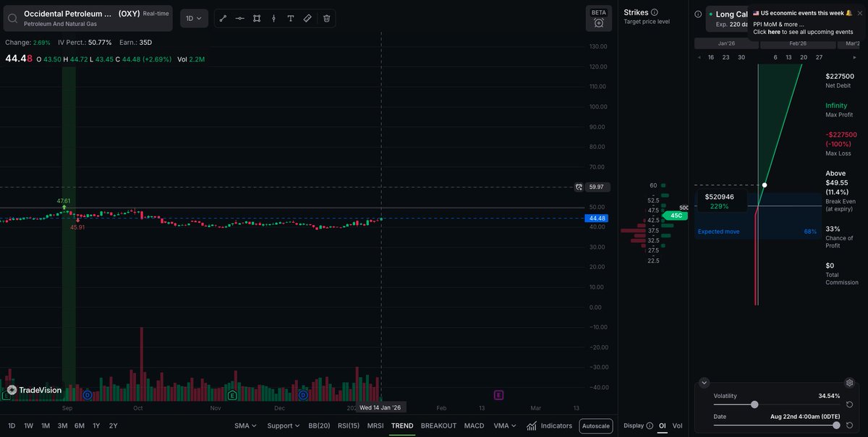Switch strikes display to OI
This screenshot has width=868, height=437.
coord(661,425)
